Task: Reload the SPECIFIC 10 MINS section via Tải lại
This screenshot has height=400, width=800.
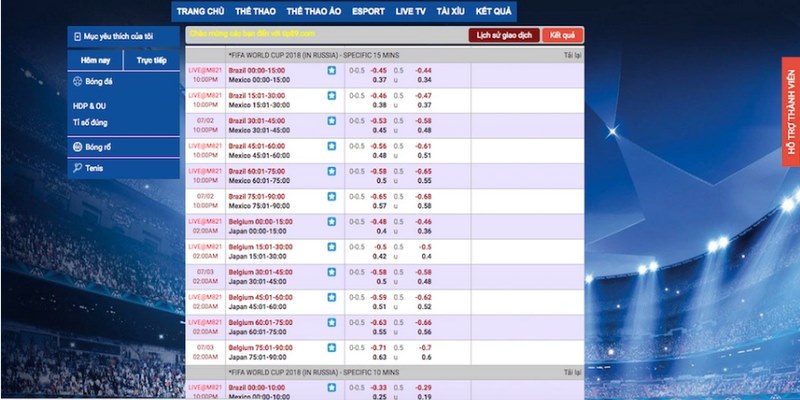Action: pos(572,372)
